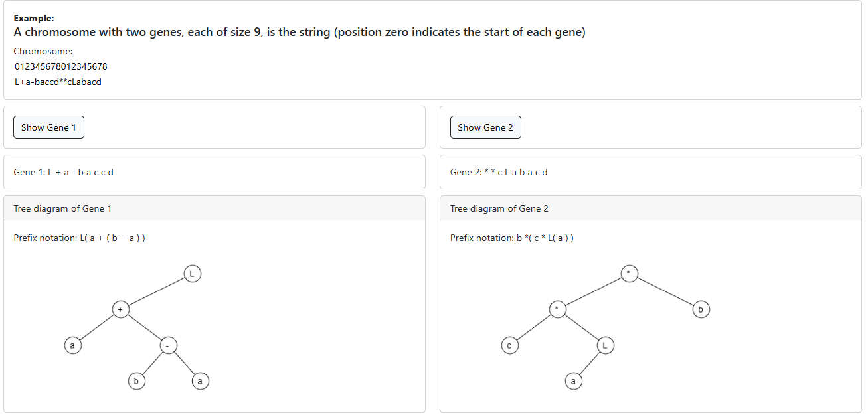Click the Tree diagram of Gene 2 header
868x415 pixels.
coord(499,208)
